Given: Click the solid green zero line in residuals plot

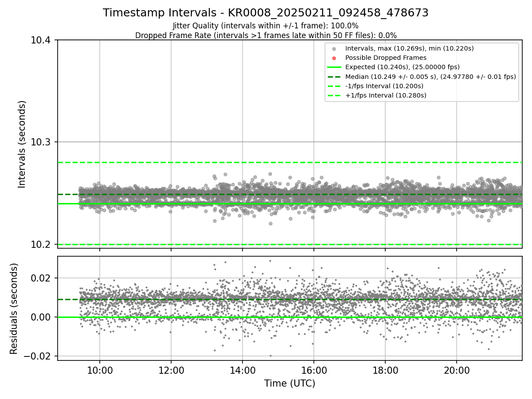Looking at the screenshot, I should 289,317.
